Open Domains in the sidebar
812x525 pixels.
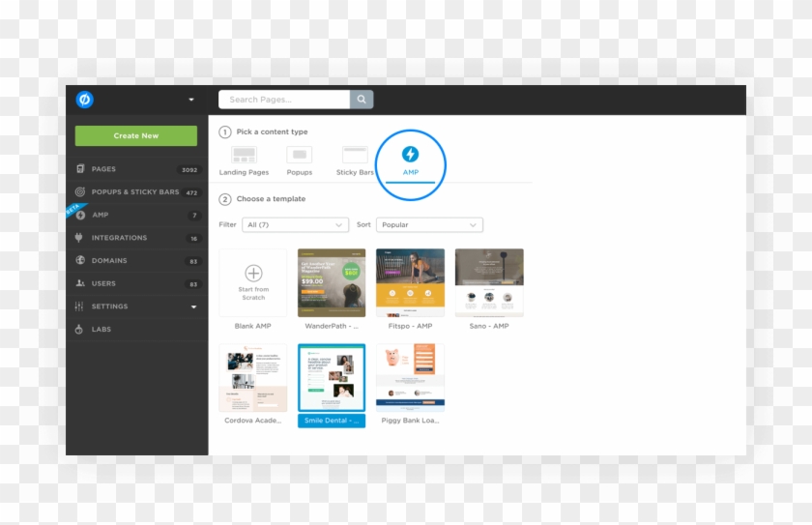(136, 260)
